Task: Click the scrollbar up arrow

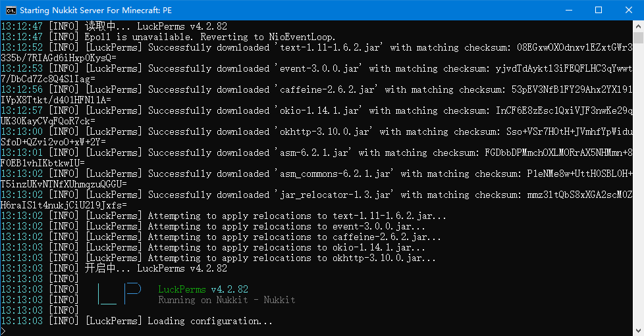Action: pos(638,26)
